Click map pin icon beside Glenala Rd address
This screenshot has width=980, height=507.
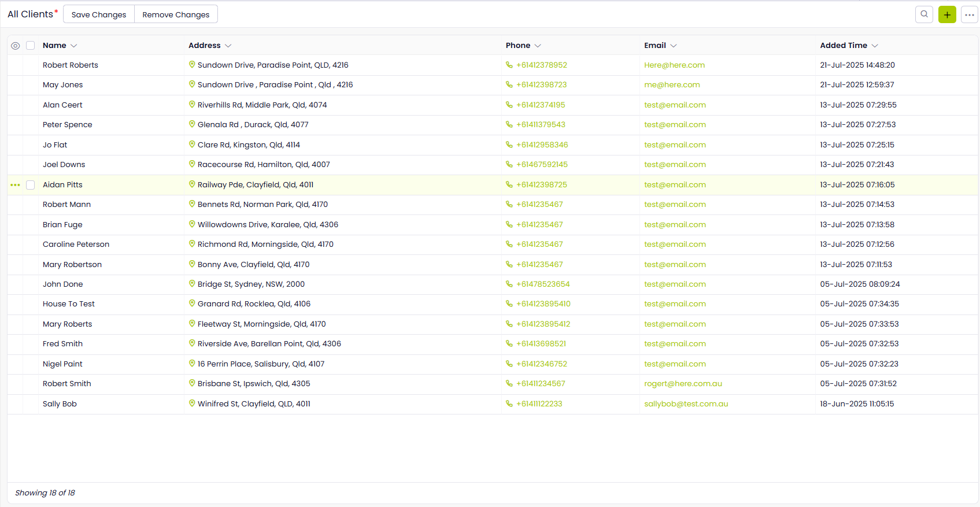192,124
